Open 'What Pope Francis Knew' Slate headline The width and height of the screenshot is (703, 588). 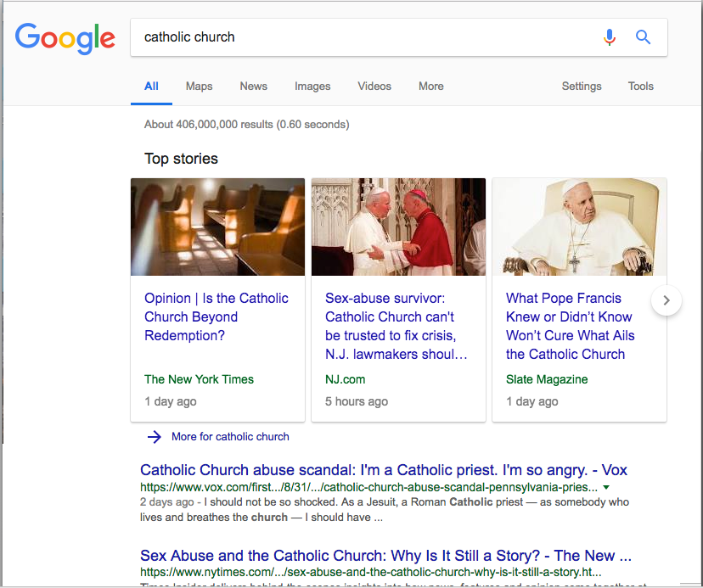point(571,327)
